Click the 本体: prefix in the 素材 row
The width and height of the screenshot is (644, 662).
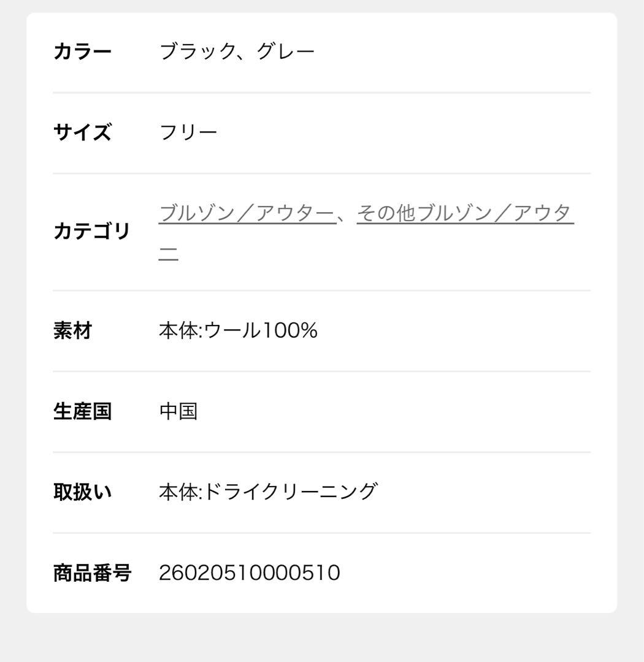[180, 331]
